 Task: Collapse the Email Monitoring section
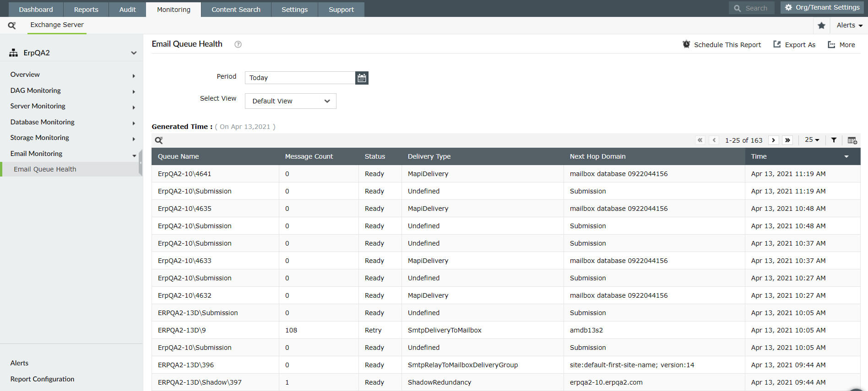[x=134, y=155]
